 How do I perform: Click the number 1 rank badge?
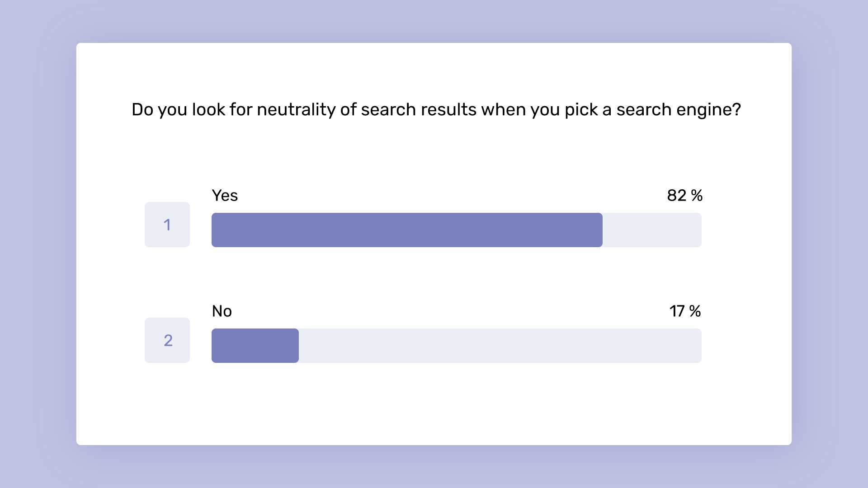point(167,225)
